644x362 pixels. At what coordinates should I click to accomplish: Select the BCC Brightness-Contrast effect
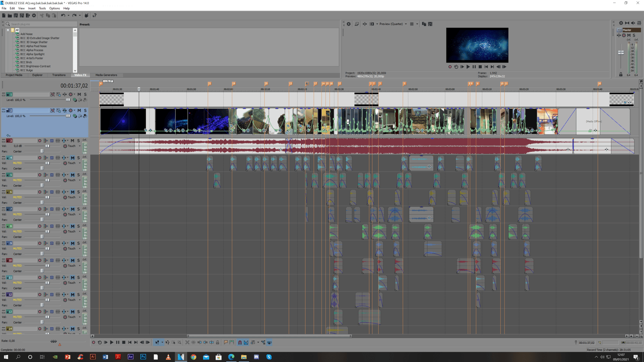tap(35, 66)
